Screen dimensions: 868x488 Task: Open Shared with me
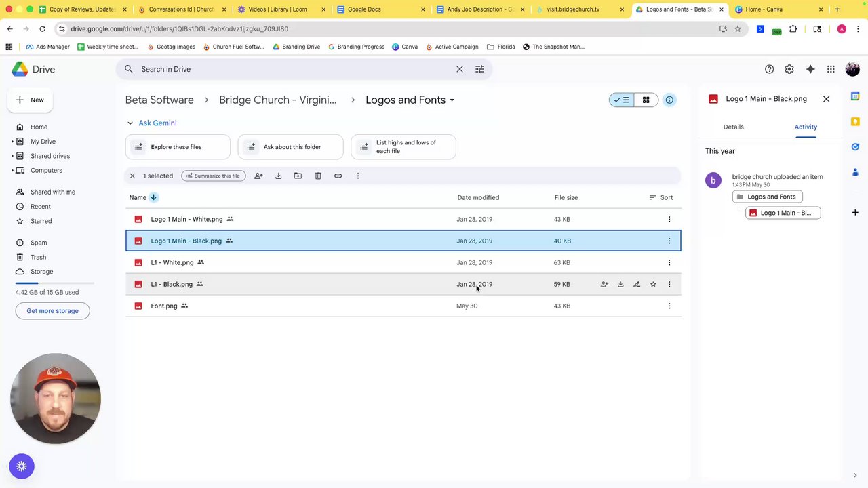pos(53,192)
